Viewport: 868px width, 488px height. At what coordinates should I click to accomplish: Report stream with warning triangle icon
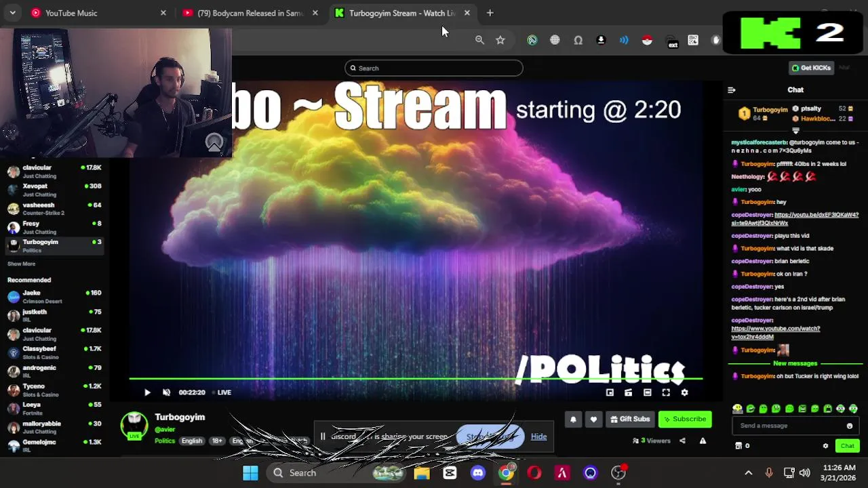point(703,441)
